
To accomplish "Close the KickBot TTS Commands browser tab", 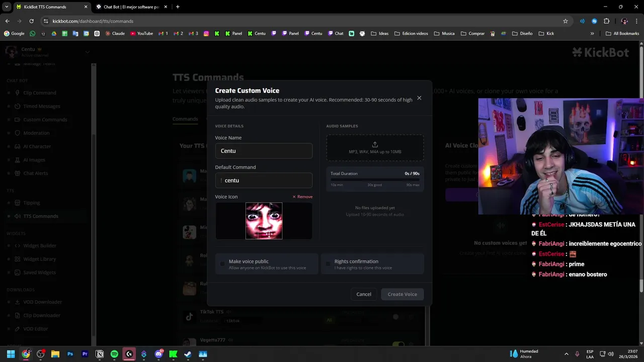I will tap(86, 7).
